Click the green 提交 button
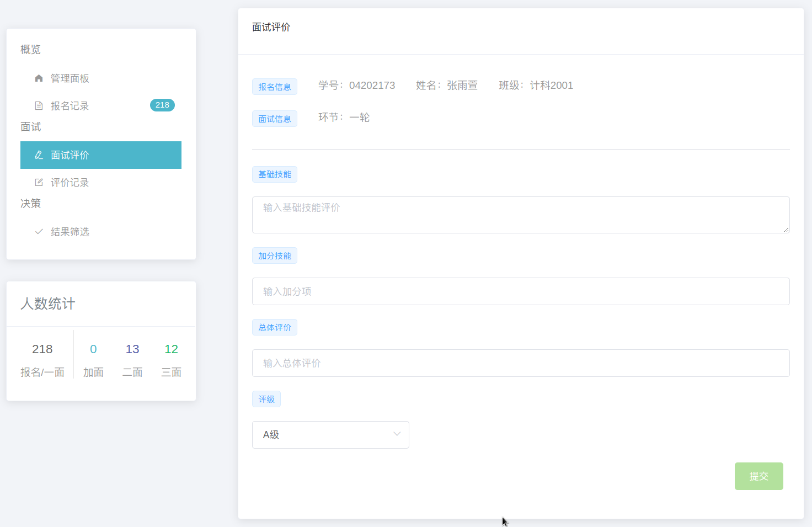 (758, 476)
